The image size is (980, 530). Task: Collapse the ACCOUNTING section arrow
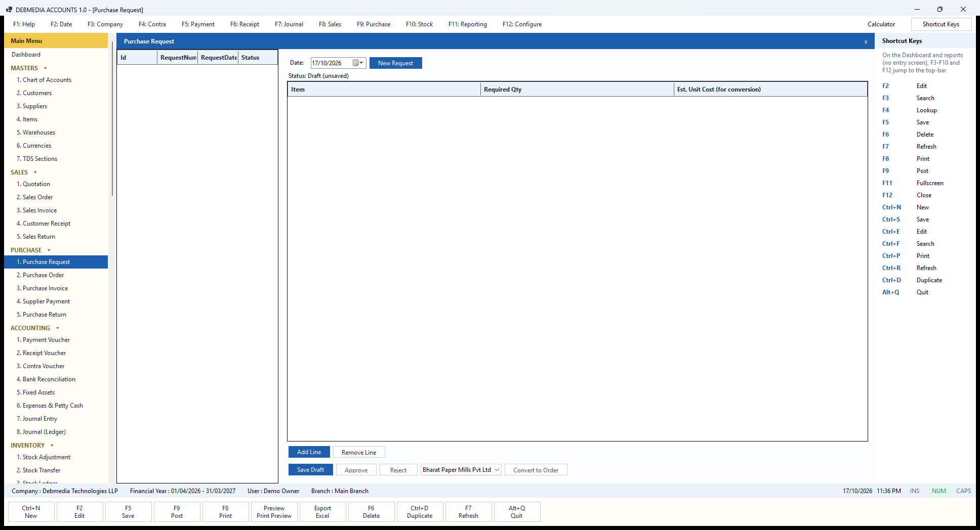click(x=58, y=328)
